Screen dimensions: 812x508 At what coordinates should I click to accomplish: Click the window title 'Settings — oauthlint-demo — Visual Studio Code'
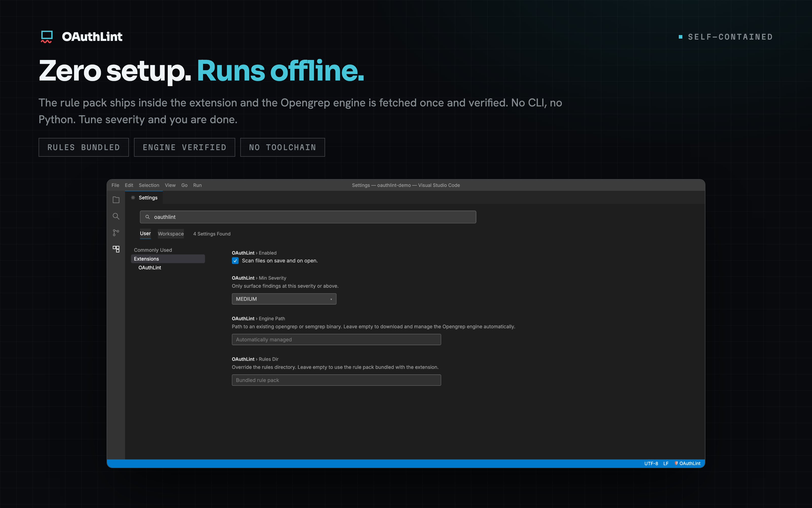coord(406,185)
